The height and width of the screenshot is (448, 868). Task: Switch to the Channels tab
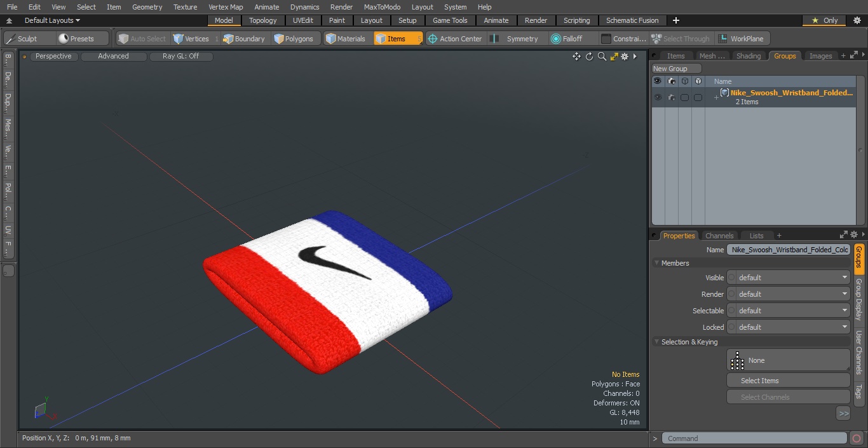719,236
